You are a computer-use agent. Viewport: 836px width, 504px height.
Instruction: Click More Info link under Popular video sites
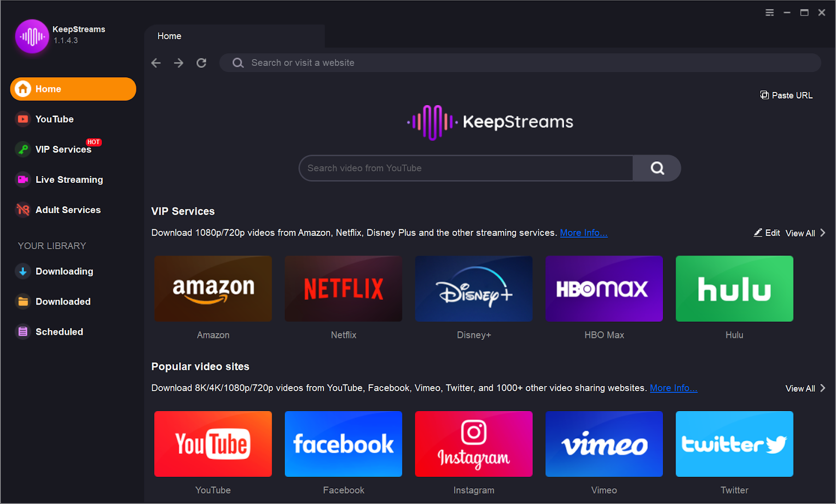(674, 388)
